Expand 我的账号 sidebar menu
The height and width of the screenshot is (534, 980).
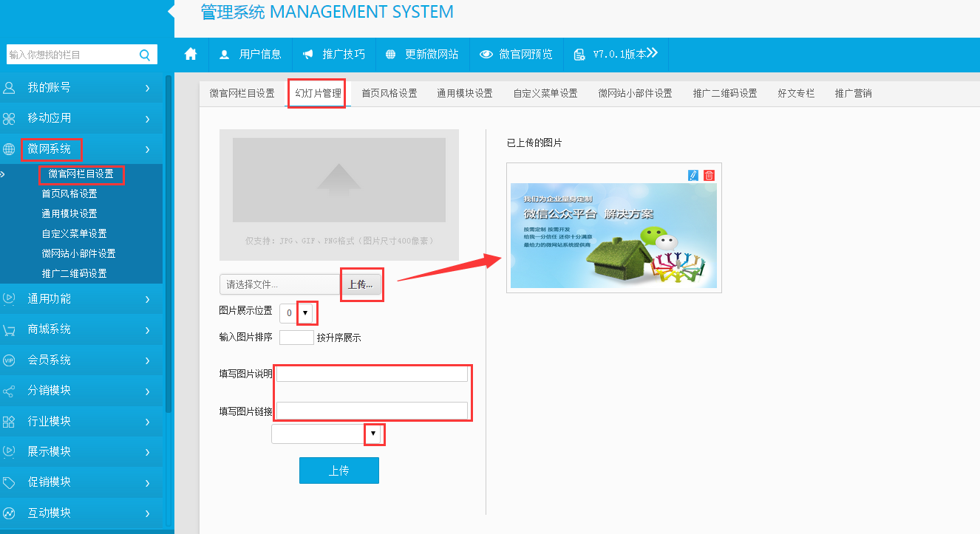81,88
